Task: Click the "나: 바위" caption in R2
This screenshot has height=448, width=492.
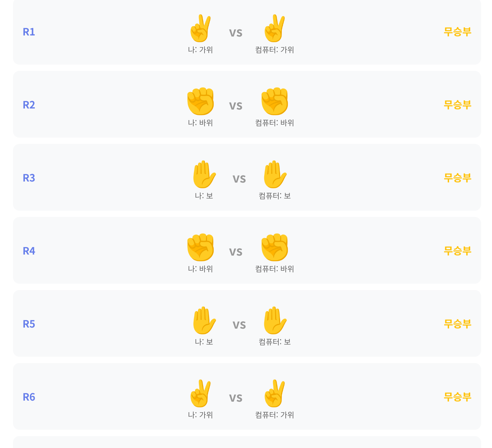Action: click(200, 123)
